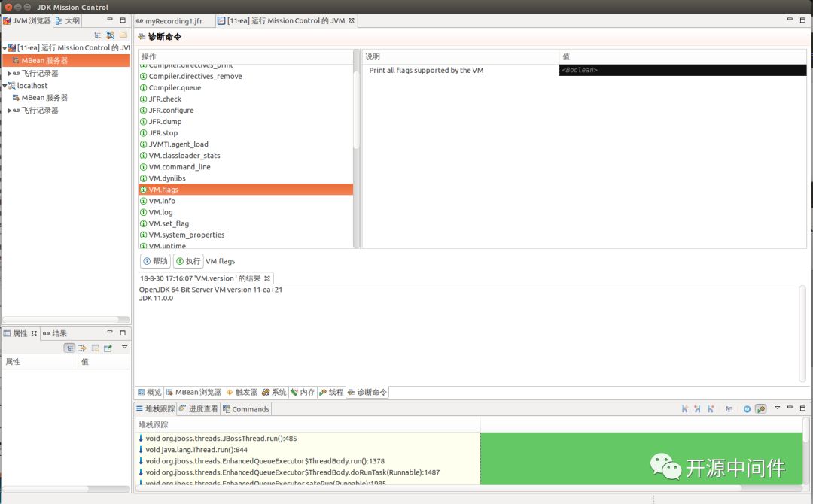This screenshot has height=504, width=813.
Task: Click the restore default value icon in properties
Action: coord(95,348)
